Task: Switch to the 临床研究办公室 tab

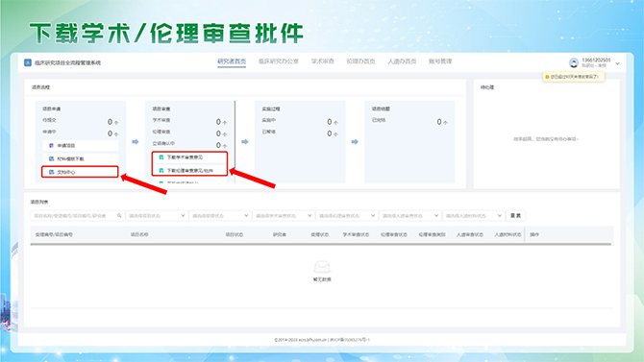Action: pos(279,61)
